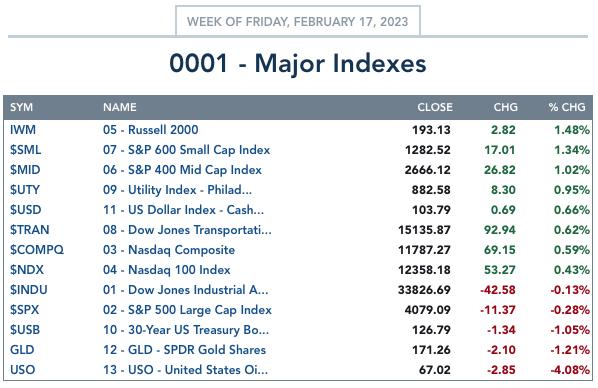Sort by CLOSE column header
598x388 pixels.
pos(435,107)
